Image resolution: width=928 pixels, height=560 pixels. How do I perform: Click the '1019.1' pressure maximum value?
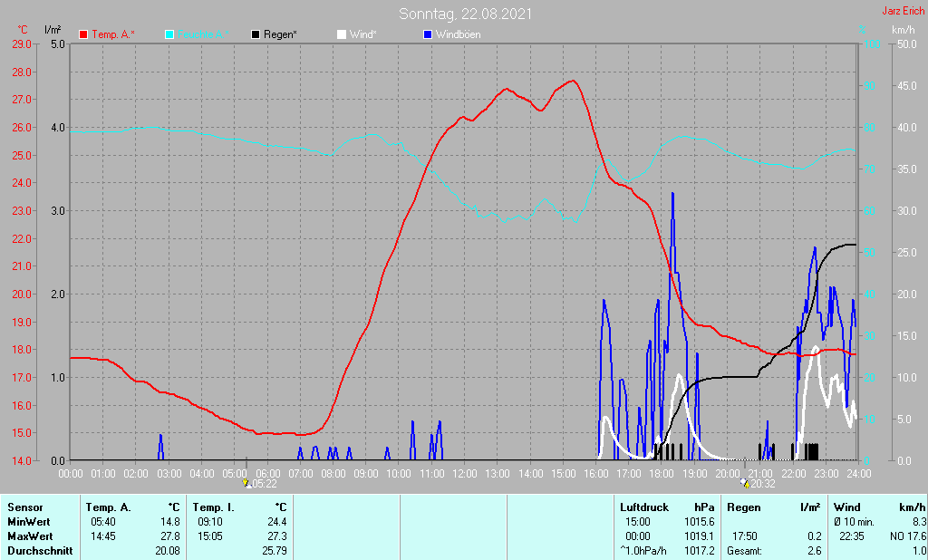pos(700,536)
